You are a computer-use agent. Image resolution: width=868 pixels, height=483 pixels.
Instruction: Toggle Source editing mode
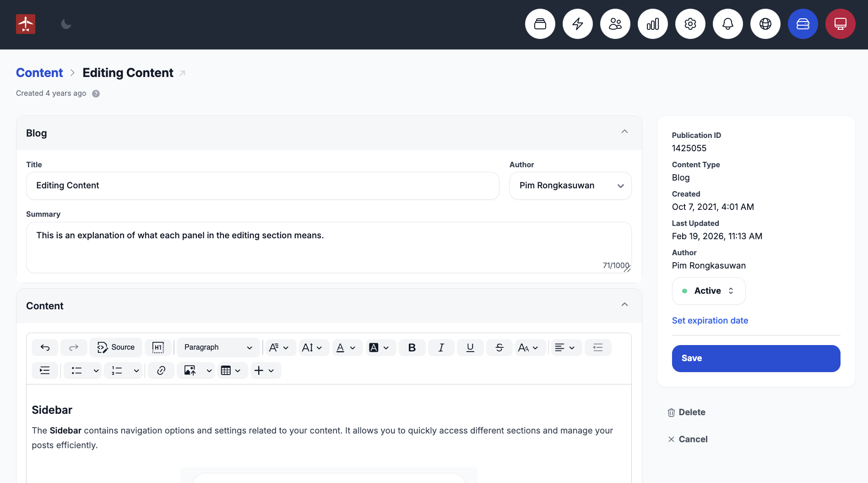116,348
